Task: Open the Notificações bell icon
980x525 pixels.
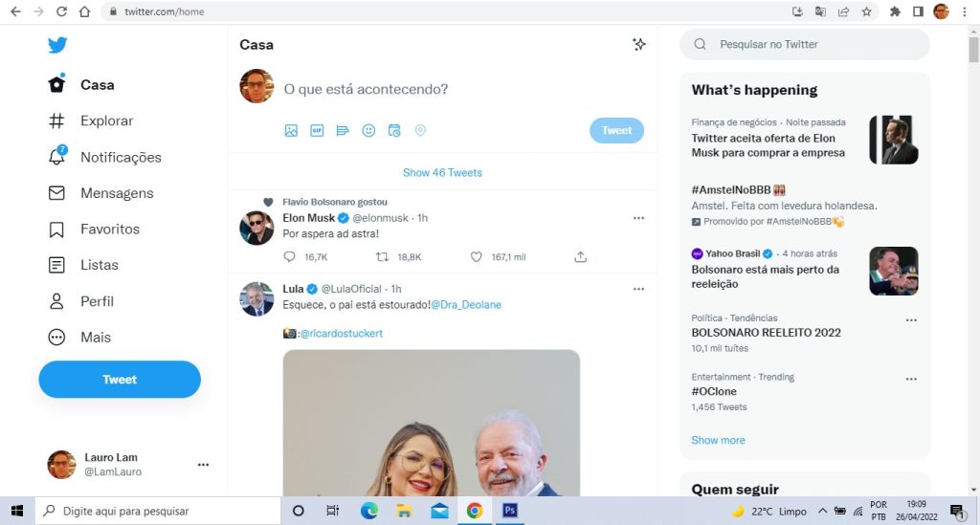Action: coord(56,156)
